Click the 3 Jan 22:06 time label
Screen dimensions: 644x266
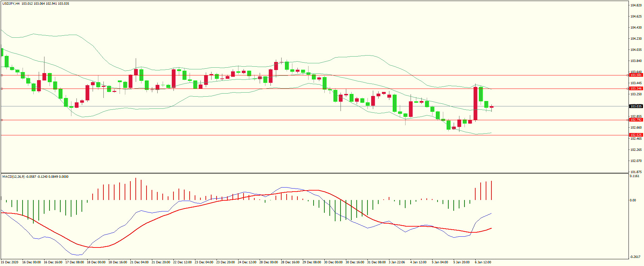pos(397,262)
